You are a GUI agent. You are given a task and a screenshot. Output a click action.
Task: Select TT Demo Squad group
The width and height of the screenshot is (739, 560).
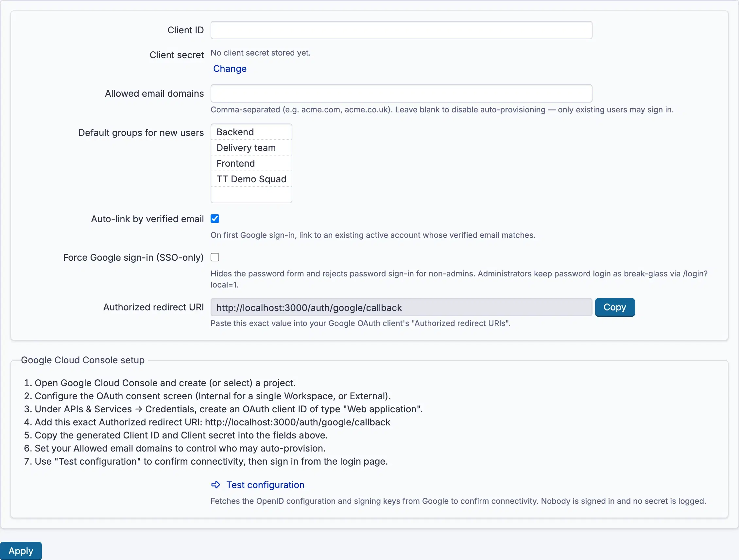click(x=251, y=179)
